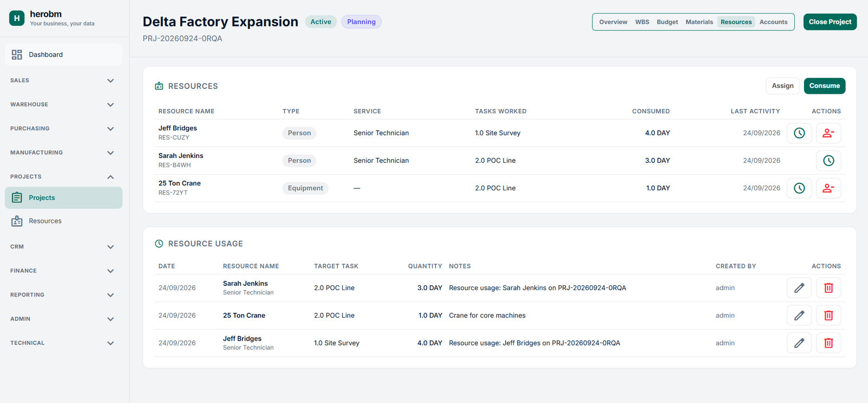Click the Resources section header icon
Image resolution: width=868 pixels, height=403 pixels.
click(x=159, y=86)
